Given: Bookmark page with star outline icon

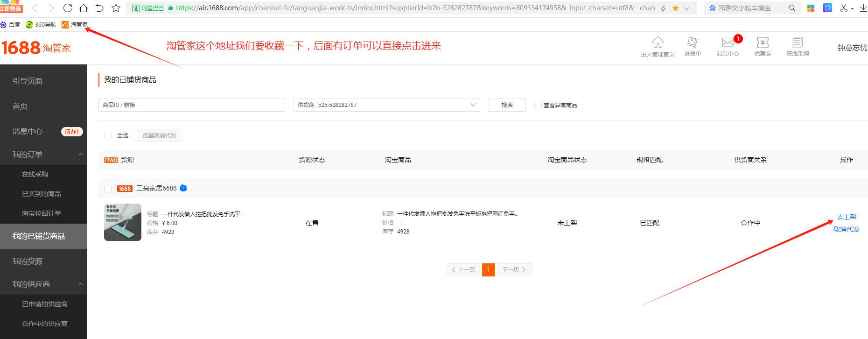Looking at the screenshot, I should [x=116, y=8].
